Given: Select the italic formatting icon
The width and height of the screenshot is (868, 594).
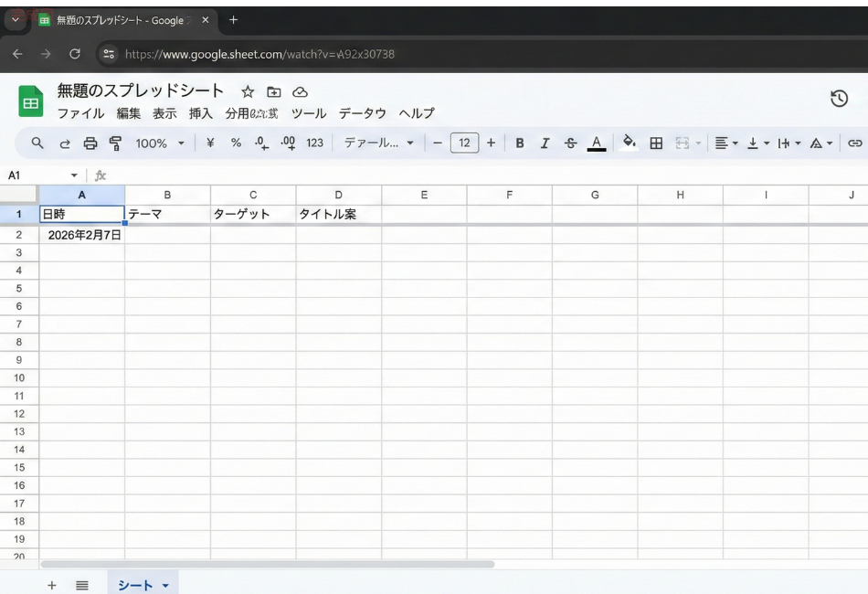Looking at the screenshot, I should 545,143.
